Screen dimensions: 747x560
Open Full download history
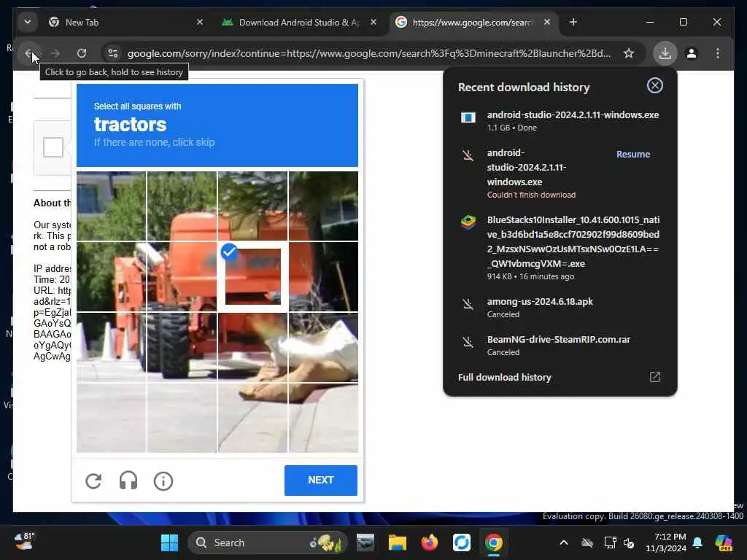click(x=505, y=377)
